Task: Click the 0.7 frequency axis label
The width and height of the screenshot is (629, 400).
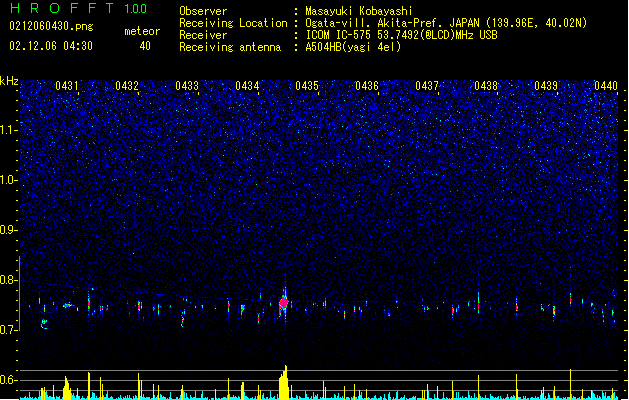Action: 9,330
